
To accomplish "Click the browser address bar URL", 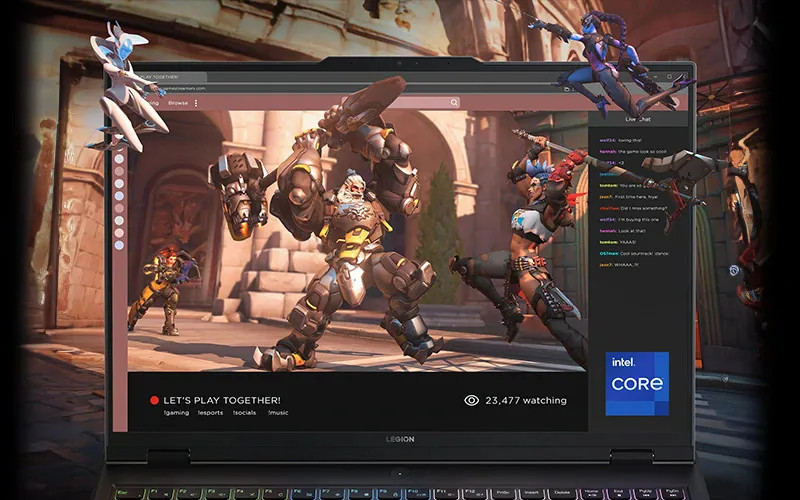I will pos(190,88).
